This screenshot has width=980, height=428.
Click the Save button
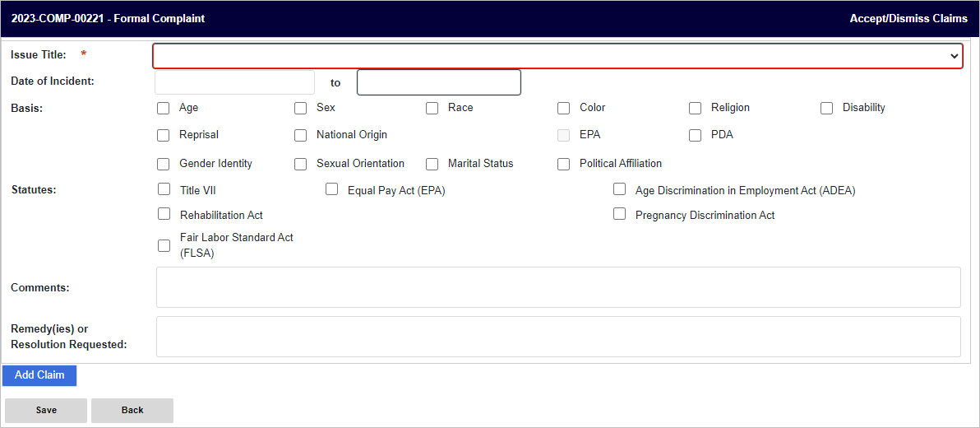click(46, 411)
